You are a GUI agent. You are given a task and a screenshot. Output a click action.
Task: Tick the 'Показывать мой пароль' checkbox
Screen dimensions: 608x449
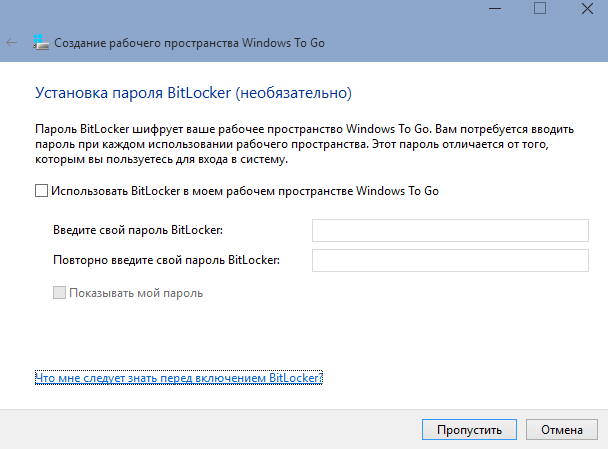coord(59,293)
